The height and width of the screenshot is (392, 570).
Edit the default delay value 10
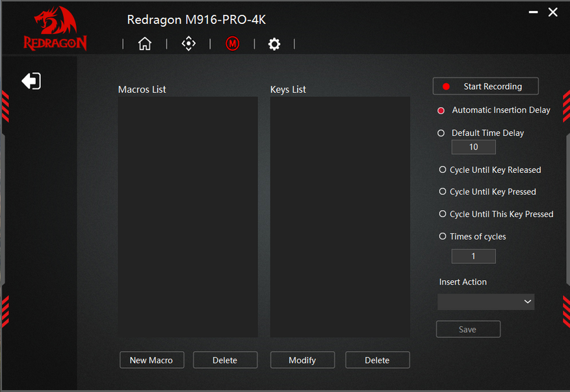[x=473, y=147]
